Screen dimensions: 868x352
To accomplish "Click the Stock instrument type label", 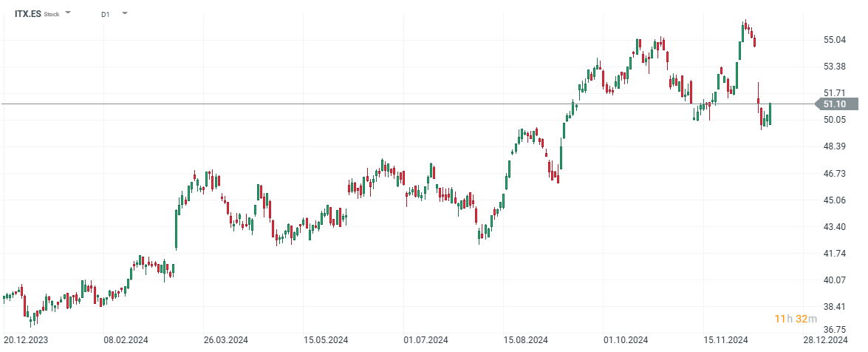I will (52, 14).
